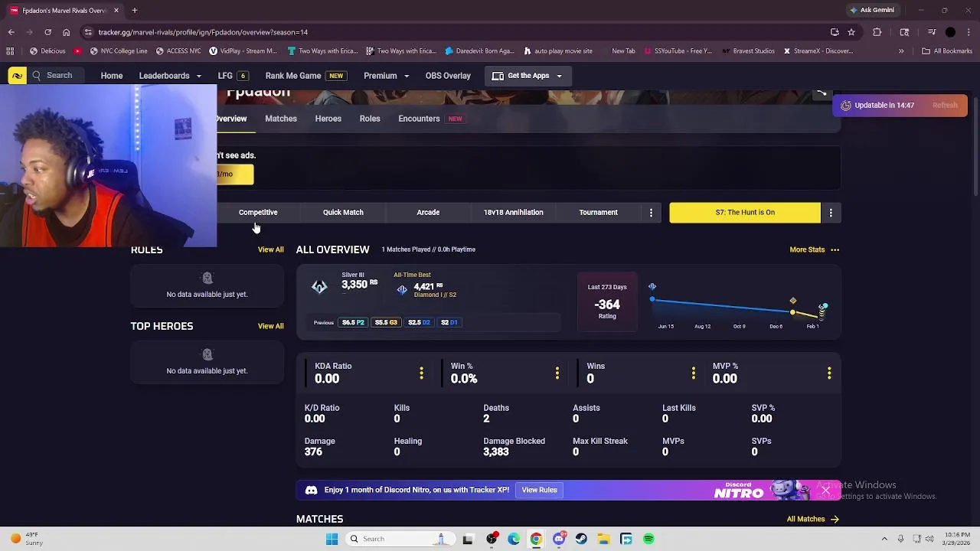The width and height of the screenshot is (980, 551).
Task: Click the greyed-out Refresh button
Action: click(945, 105)
